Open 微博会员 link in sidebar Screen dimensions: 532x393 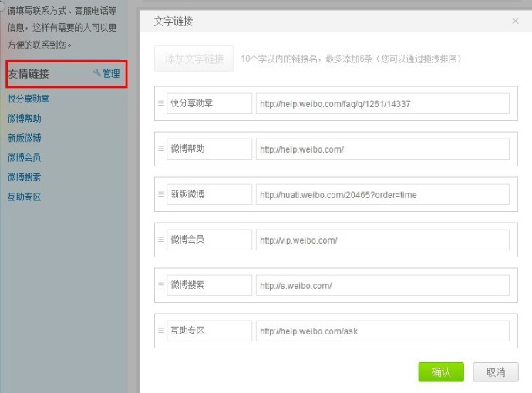(x=25, y=157)
